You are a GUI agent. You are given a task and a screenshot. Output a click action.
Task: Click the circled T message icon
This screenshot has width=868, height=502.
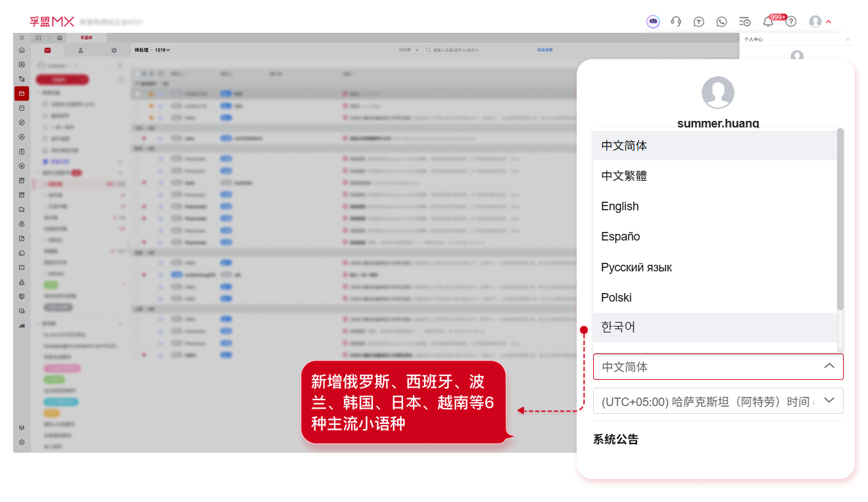point(699,22)
